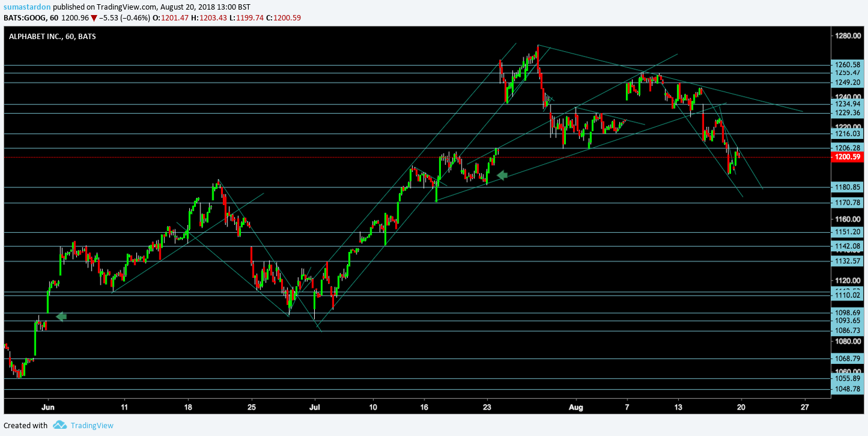Click the Jun label on time axis
This screenshot has height=436, width=868.
click(x=49, y=406)
